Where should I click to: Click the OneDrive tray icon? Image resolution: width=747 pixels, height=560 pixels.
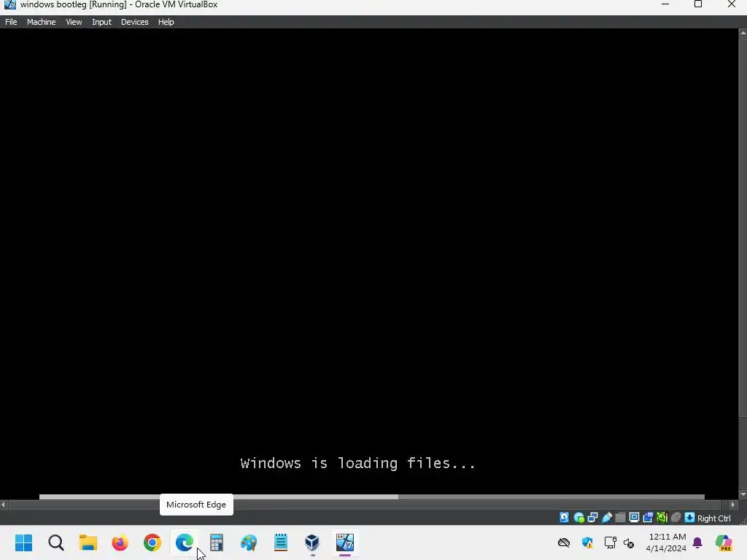564,542
